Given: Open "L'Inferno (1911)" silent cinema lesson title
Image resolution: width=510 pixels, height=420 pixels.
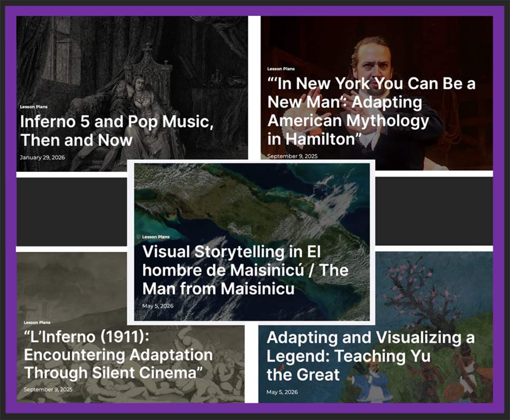Looking at the screenshot, I should 118,355.
